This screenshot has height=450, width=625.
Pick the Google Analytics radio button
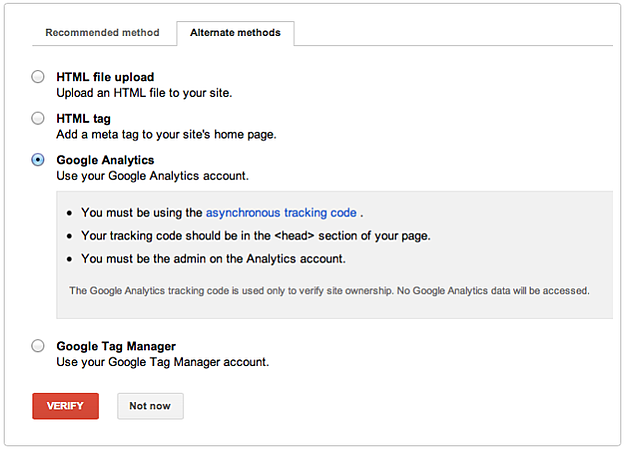pos(38,160)
